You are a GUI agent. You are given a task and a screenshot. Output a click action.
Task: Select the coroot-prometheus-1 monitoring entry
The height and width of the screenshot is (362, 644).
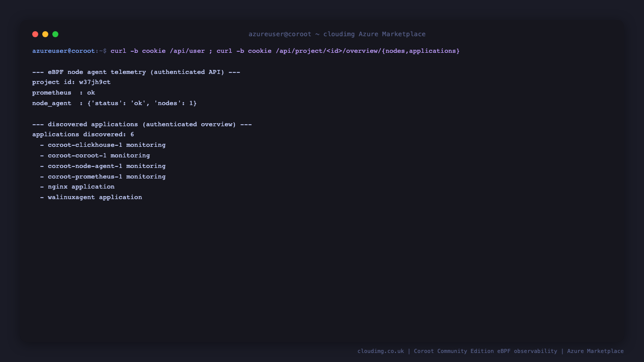[x=103, y=177]
